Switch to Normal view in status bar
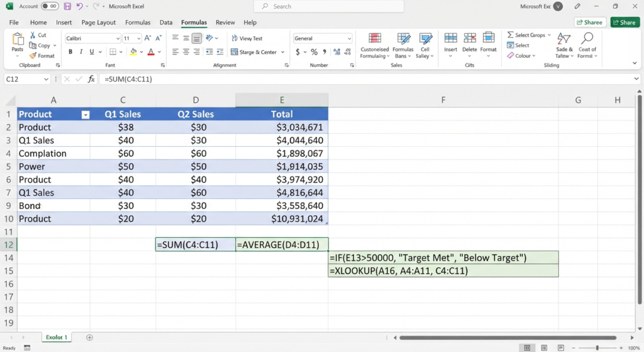This screenshot has height=352, width=644. [527, 348]
